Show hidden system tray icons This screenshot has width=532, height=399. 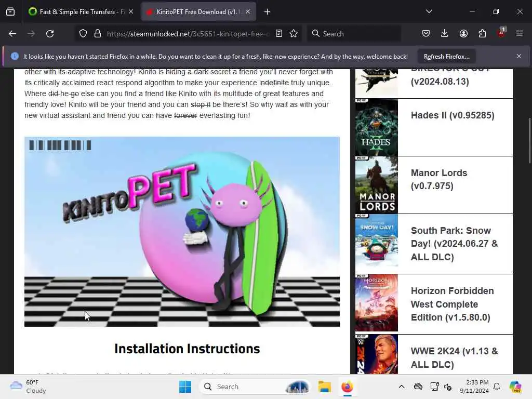click(x=402, y=387)
